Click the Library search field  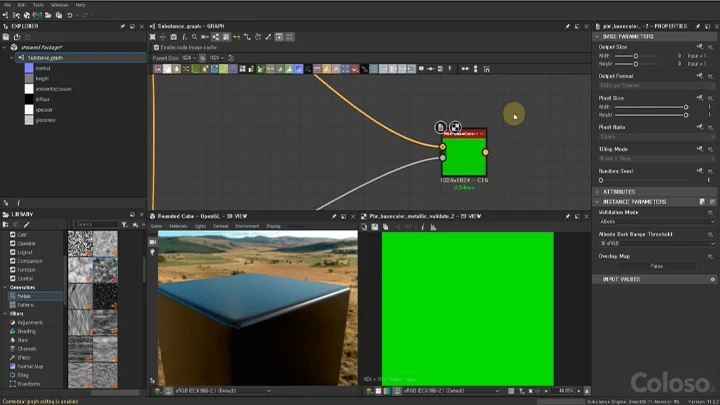pyautogui.click(x=96, y=224)
